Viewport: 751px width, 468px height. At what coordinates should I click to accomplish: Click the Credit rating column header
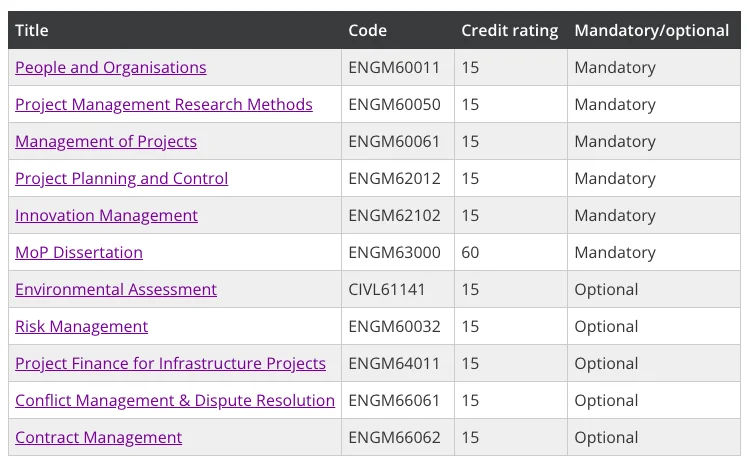coord(509,31)
